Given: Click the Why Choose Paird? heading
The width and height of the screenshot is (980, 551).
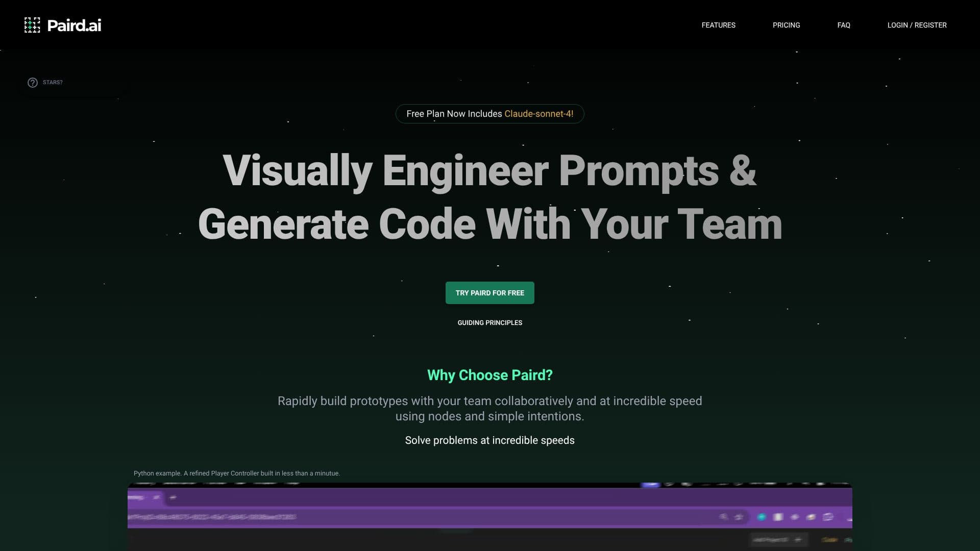Looking at the screenshot, I should 489,375.
